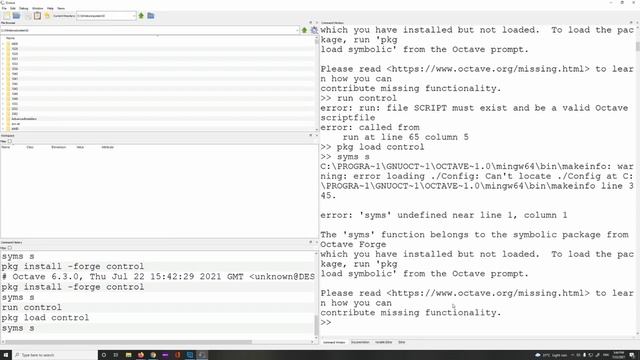Image resolution: width=640 pixels, height=360 pixels.
Task: Open the Windows Start menu
Action: 6,355
